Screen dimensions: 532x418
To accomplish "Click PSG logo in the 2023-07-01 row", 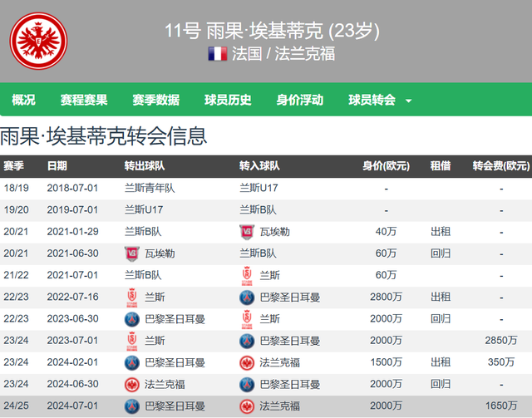I will [x=247, y=341].
